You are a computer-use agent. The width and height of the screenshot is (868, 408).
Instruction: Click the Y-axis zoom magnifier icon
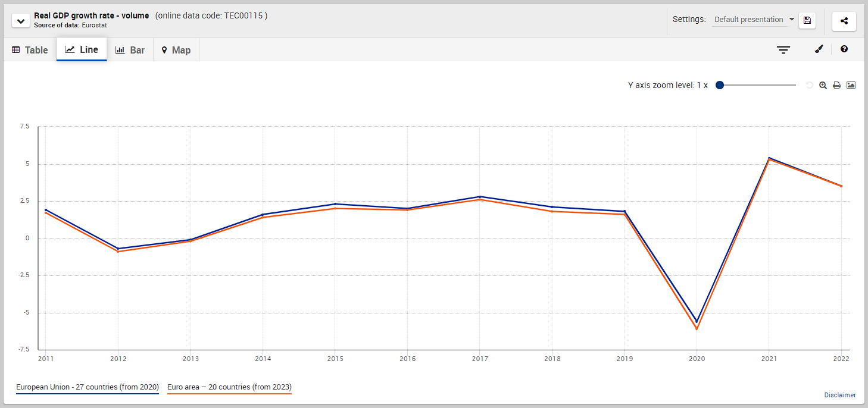pos(823,85)
